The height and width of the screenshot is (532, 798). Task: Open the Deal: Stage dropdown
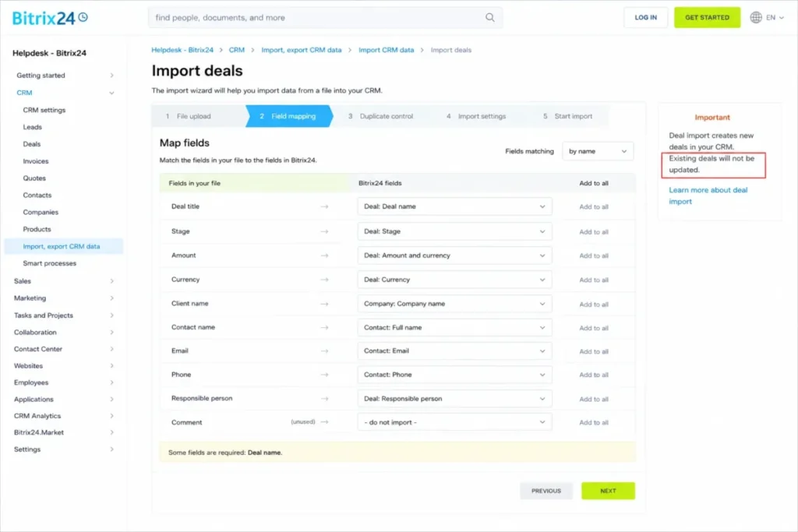[454, 231]
